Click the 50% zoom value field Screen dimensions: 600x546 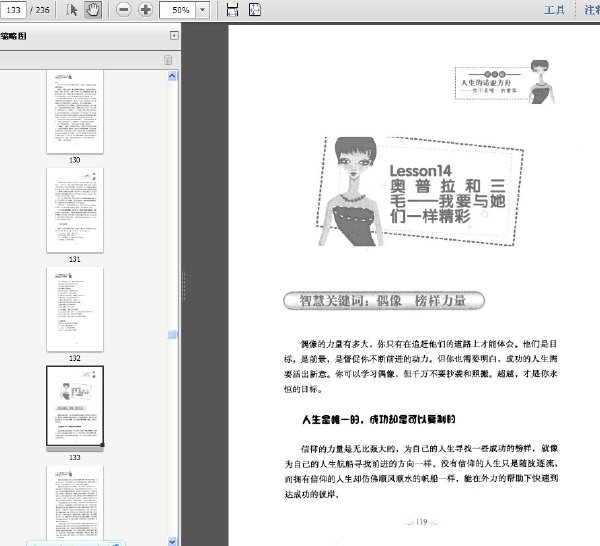tap(178, 10)
